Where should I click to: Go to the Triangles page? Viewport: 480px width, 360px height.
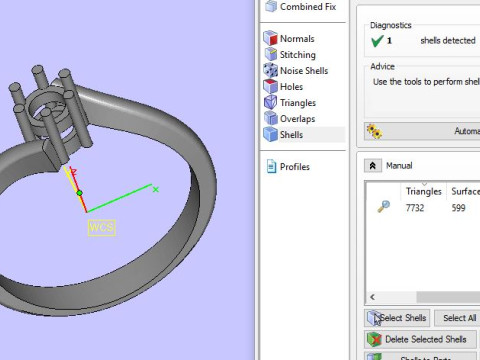298,103
